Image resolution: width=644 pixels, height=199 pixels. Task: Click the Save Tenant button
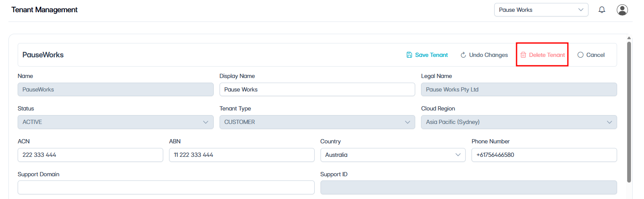pos(427,55)
